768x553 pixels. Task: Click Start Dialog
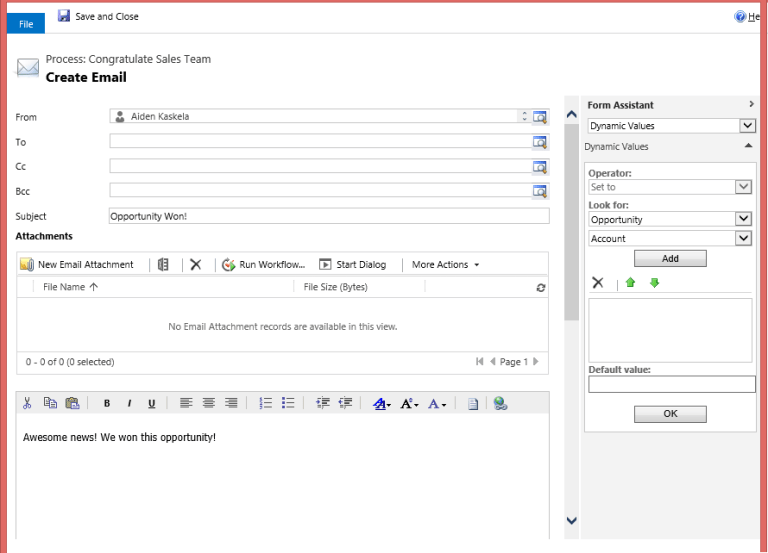(x=353, y=264)
